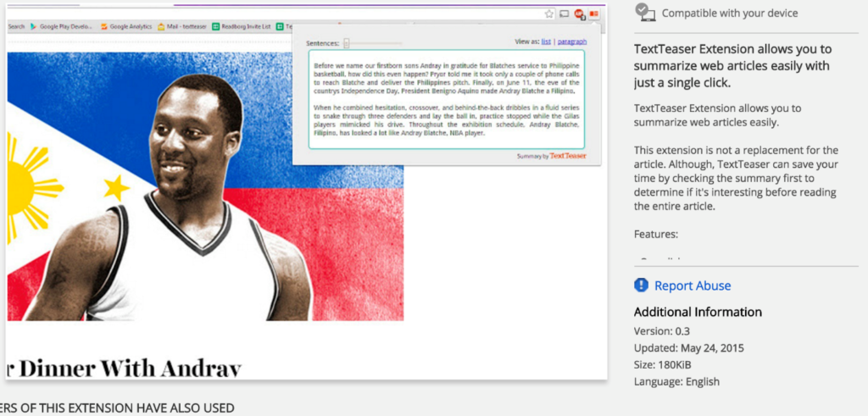Screen dimensions: 868x416
Task: Click the Additional Information heading
Action: [698, 312]
